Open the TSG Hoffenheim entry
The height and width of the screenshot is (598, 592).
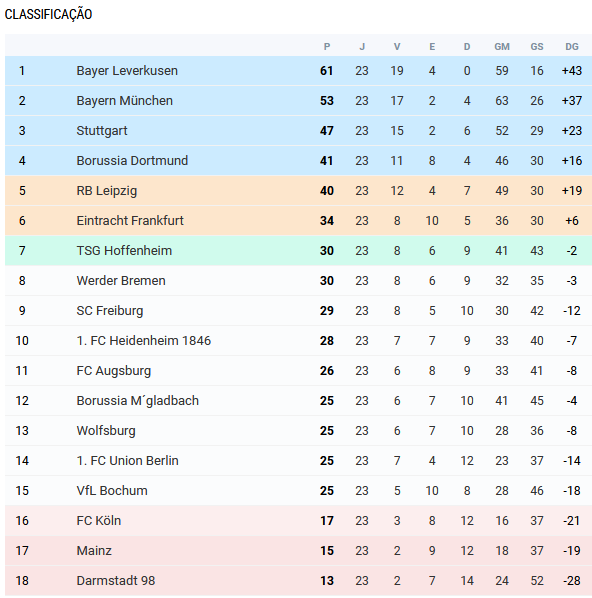click(x=124, y=251)
